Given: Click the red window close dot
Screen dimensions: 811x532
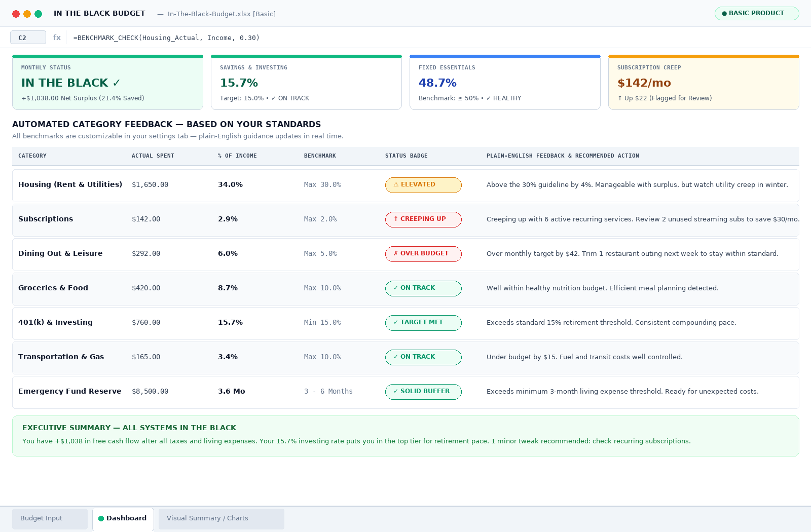Looking at the screenshot, I should point(16,14).
